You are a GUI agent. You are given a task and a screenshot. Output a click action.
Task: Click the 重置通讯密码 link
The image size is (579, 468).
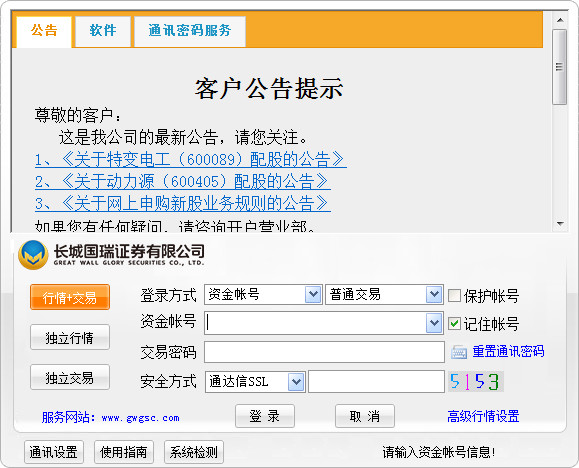coord(508,351)
